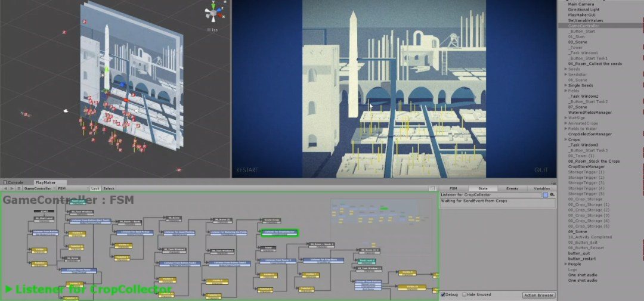The height and width of the screenshot is (301, 644).
Task: Open the state settings gear menu
Action: (x=552, y=195)
